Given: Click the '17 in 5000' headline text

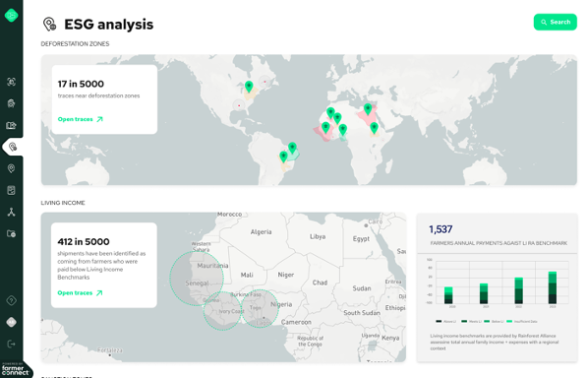Looking at the screenshot, I should 81,84.
